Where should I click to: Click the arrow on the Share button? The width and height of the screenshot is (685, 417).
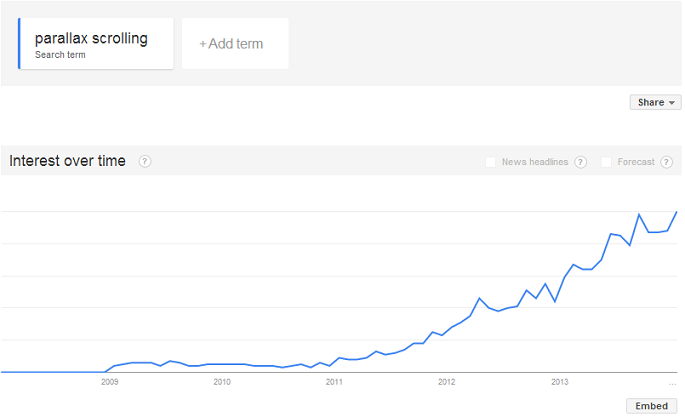click(672, 103)
